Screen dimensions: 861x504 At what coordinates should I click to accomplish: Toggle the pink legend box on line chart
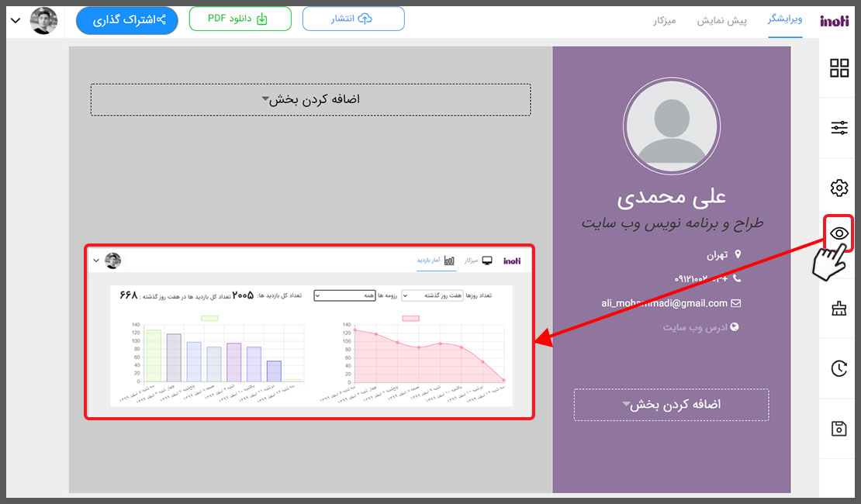click(x=410, y=318)
